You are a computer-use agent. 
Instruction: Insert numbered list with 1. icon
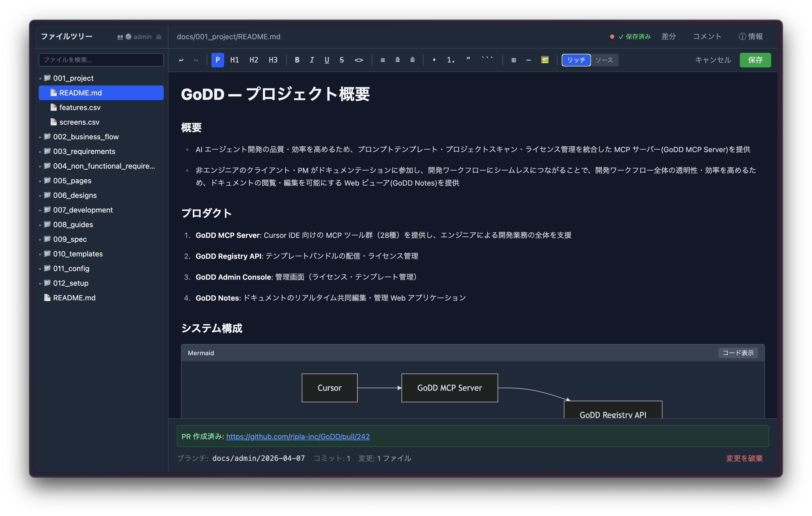click(450, 60)
